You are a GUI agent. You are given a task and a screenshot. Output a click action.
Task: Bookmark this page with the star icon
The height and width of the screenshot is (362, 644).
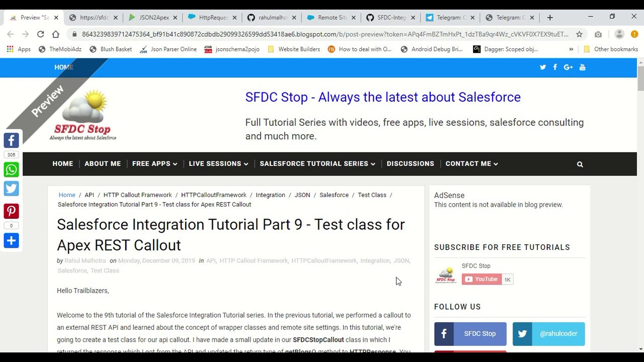(x=579, y=34)
